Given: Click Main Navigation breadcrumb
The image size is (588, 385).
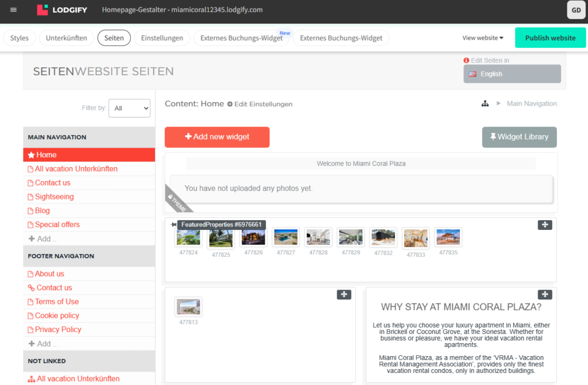Looking at the screenshot, I should pyautogui.click(x=532, y=103).
